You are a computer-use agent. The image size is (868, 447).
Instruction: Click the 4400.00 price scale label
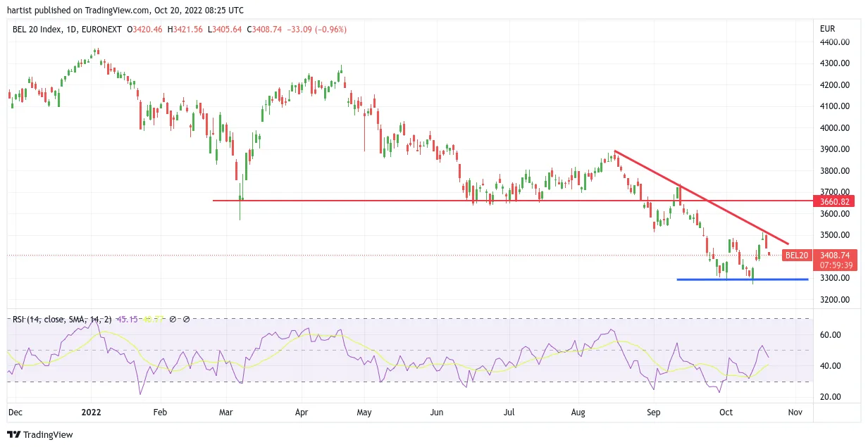click(x=833, y=42)
